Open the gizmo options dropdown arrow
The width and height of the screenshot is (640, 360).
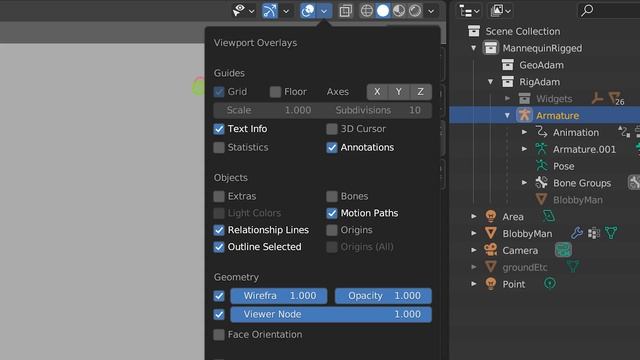point(286,11)
